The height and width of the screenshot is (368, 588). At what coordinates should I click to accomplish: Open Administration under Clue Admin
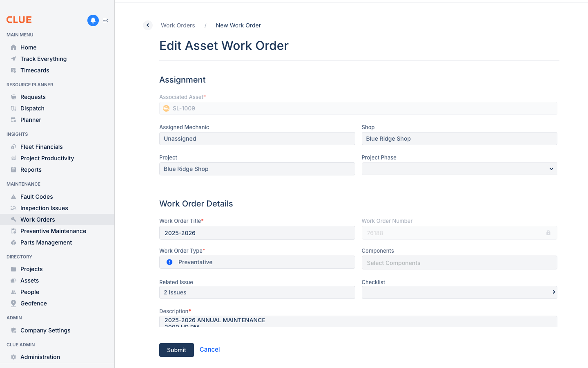[40, 357]
